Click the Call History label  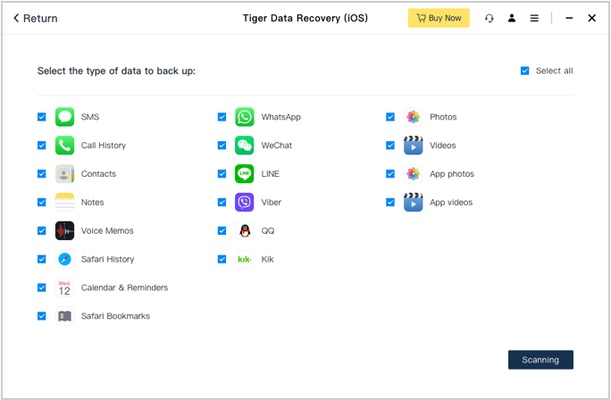pyautogui.click(x=103, y=145)
